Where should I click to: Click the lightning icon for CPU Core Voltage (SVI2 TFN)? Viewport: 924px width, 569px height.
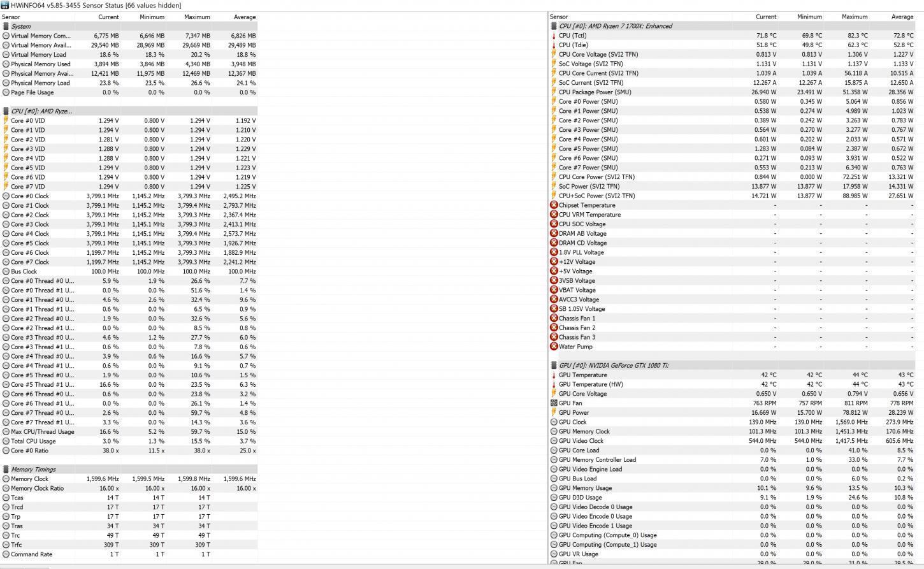(554, 54)
